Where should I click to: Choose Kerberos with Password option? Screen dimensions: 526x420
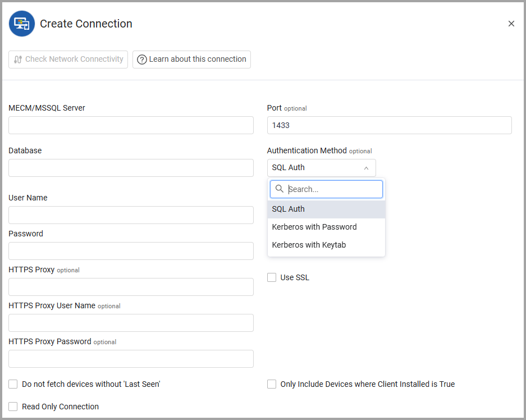click(x=326, y=227)
